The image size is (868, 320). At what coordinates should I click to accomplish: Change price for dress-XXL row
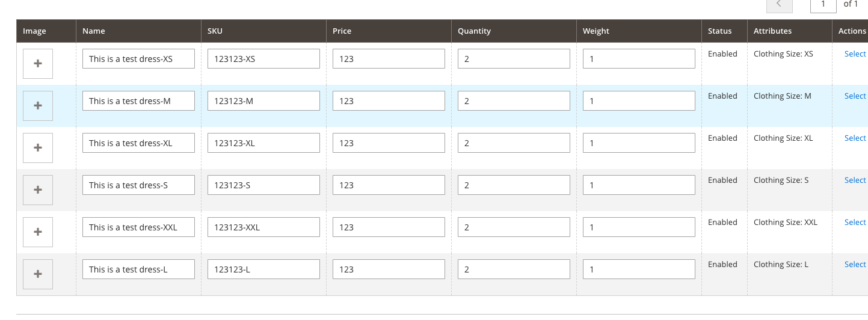click(x=389, y=227)
